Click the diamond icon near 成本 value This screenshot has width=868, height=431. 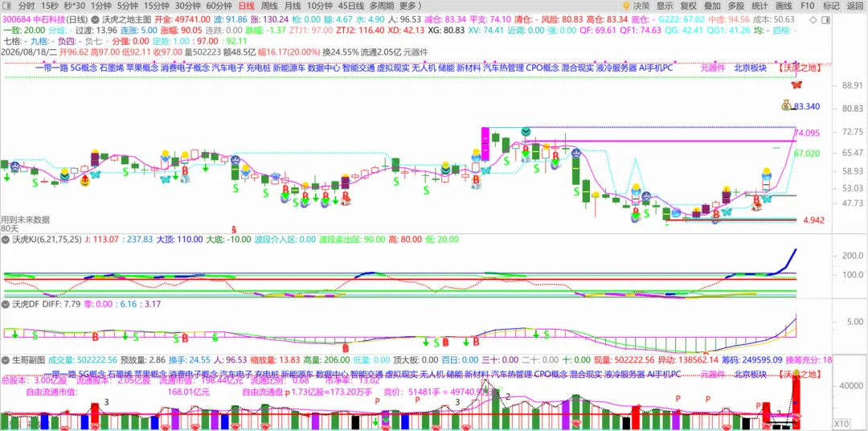[x=813, y=19]
